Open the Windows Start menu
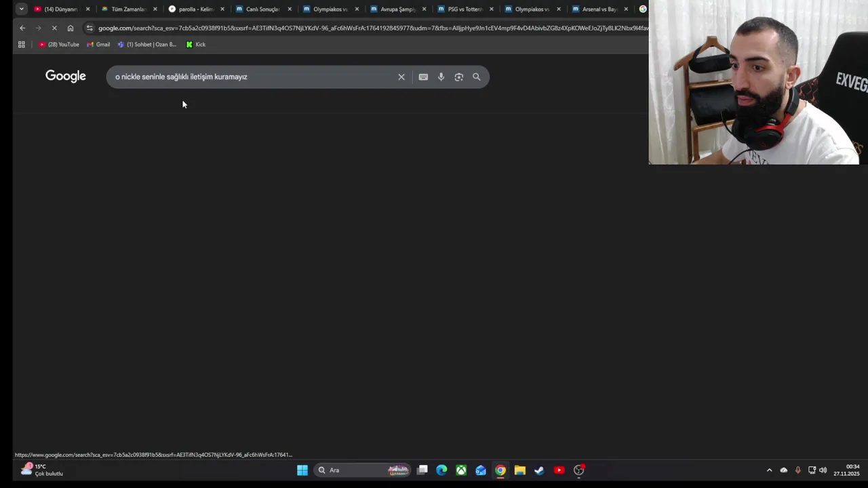This screenshot has width=868, height=488. coord(302,470)
